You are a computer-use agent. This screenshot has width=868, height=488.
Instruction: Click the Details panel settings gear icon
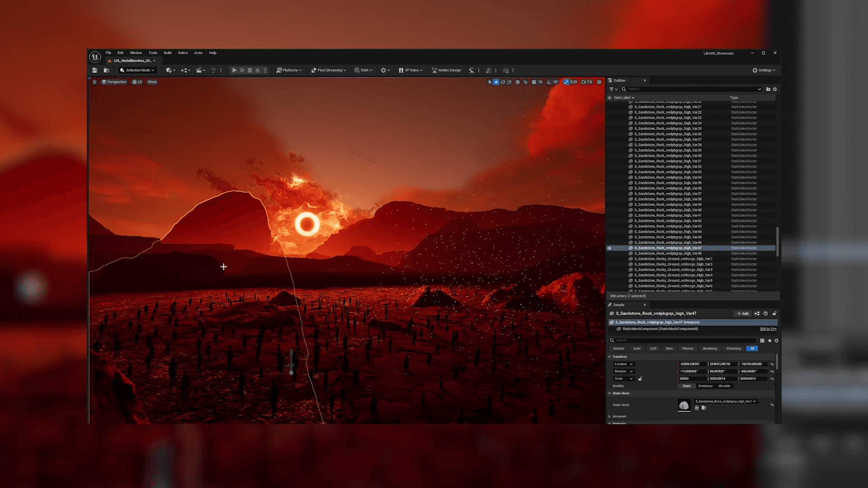(x=776, y=341)
